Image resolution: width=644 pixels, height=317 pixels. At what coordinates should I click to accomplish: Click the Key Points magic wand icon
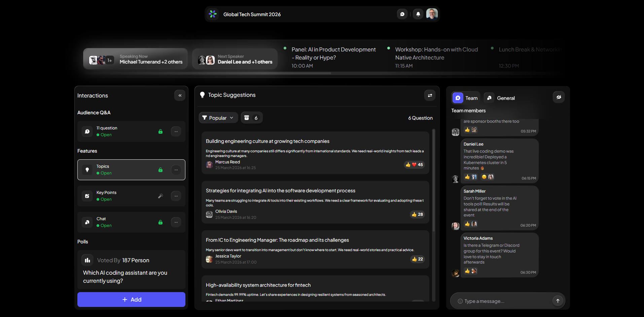pos(160,196)
